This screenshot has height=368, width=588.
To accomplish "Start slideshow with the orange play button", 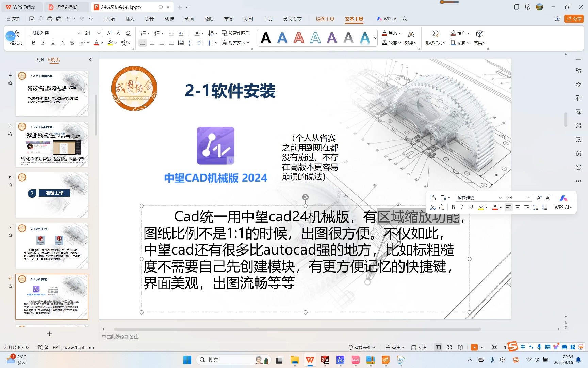I will tap(474, 347).
